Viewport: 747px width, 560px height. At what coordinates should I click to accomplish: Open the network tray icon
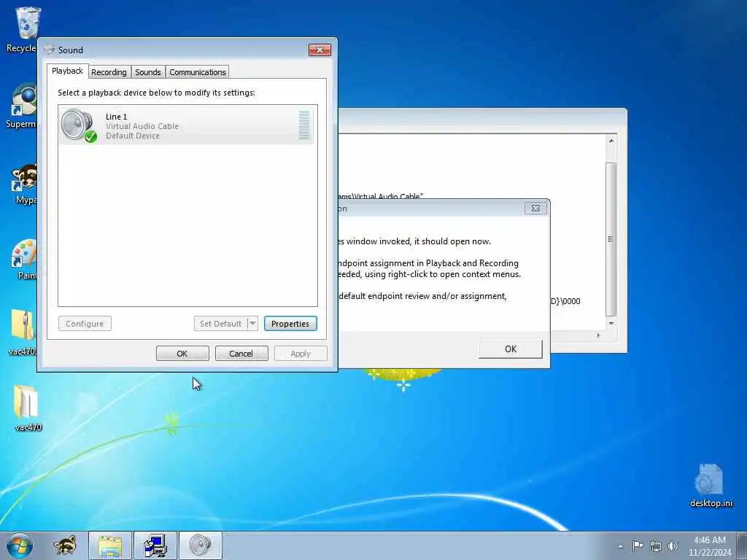tap(656, 546)
